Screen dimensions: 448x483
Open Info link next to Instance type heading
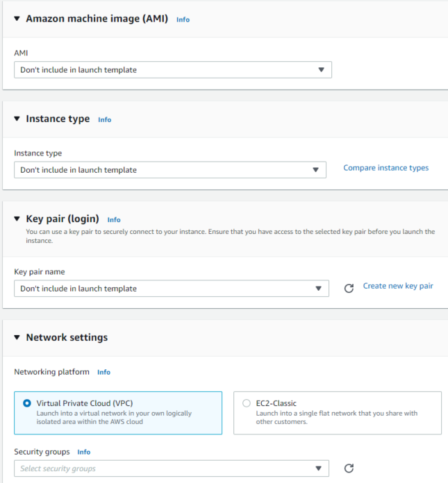tap(104, 120)
